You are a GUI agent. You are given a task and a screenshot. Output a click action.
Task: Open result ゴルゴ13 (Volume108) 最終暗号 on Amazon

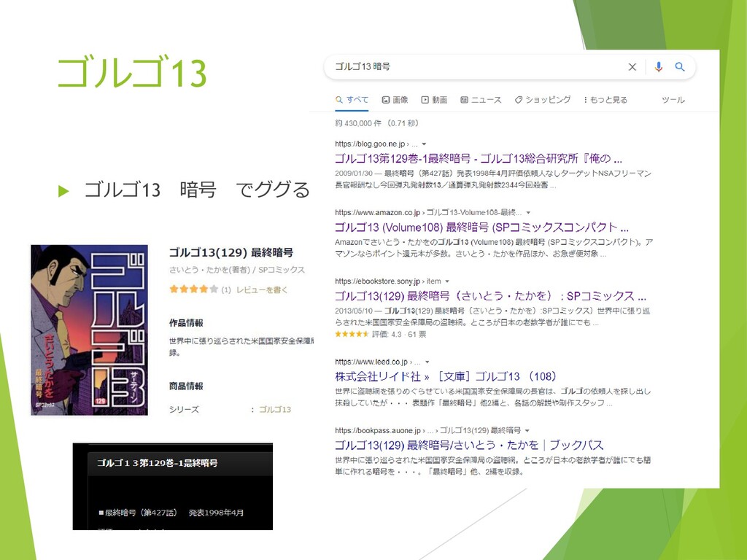point(481,227)
